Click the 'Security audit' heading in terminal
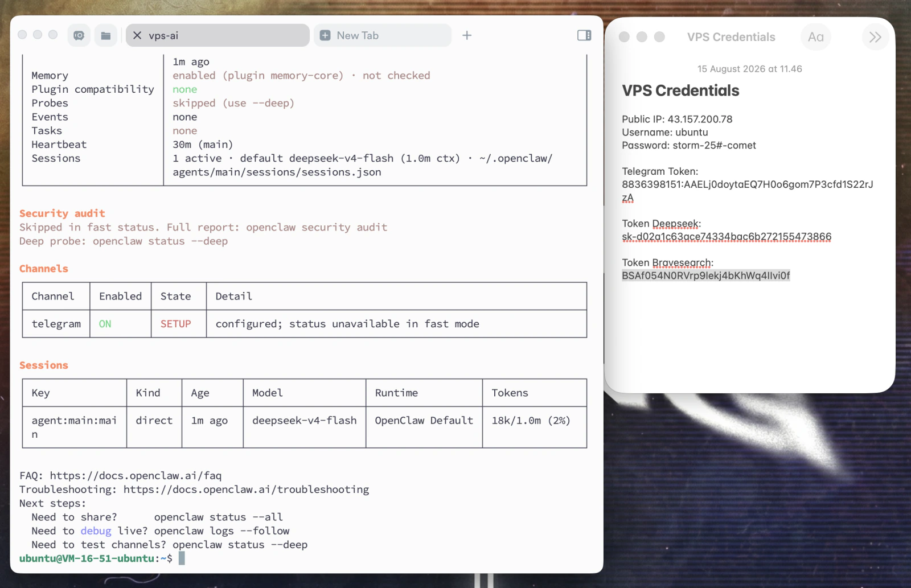Viewport: 911px width, 588px height. (62, 213)
